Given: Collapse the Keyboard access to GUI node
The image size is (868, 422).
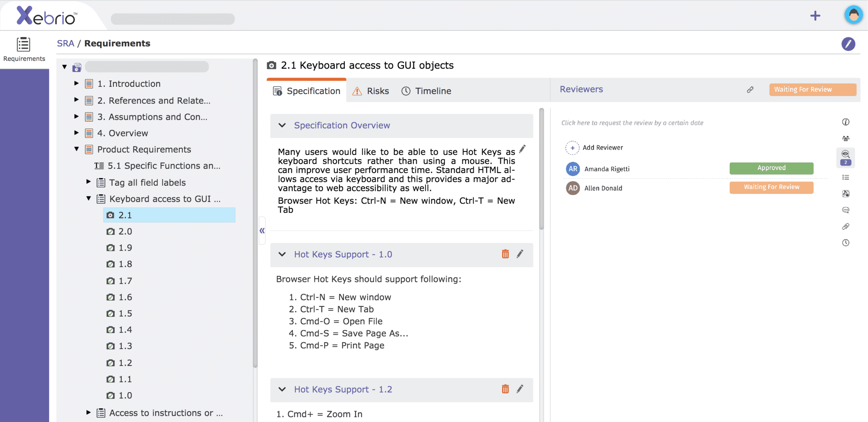Looking at the screenshot, I should pos(89,198).
